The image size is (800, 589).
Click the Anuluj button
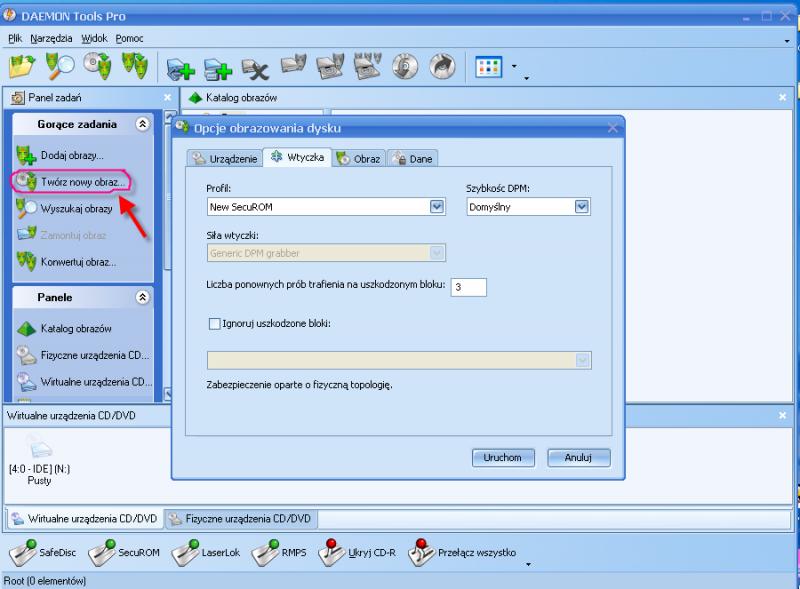click(579, 457)
